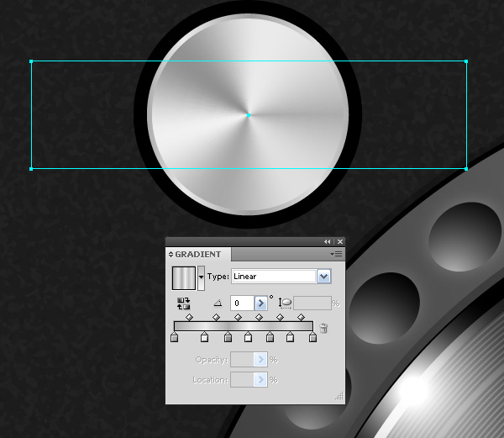504x438 pixels.
Task: Click the Reverse Gradient icon
Action: click(x=183, y=303)
